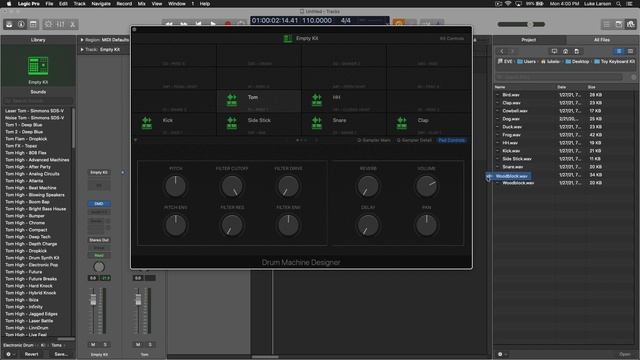Open the Note Pads toolbar button
Image resolution: width=640 pixels, height=360 pixels.
[x=619, y=24]
